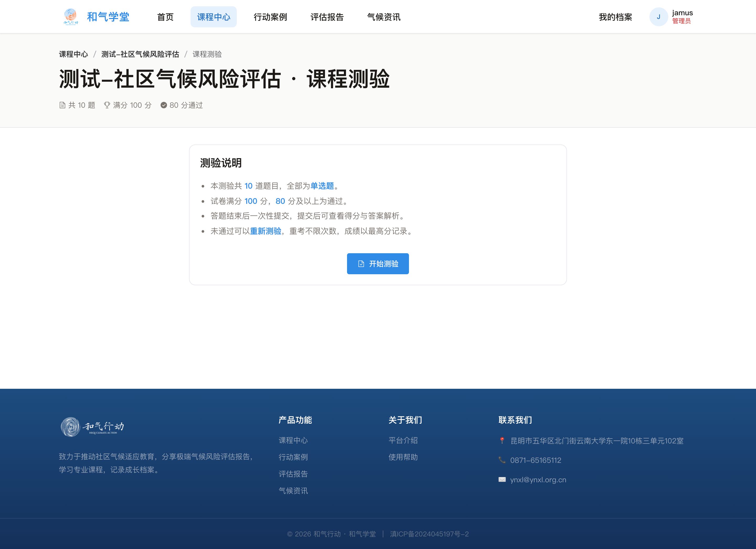This screenshot has height=549, width=756.
Task: Click the 80 分通过 label
Action: coord(186,105)
